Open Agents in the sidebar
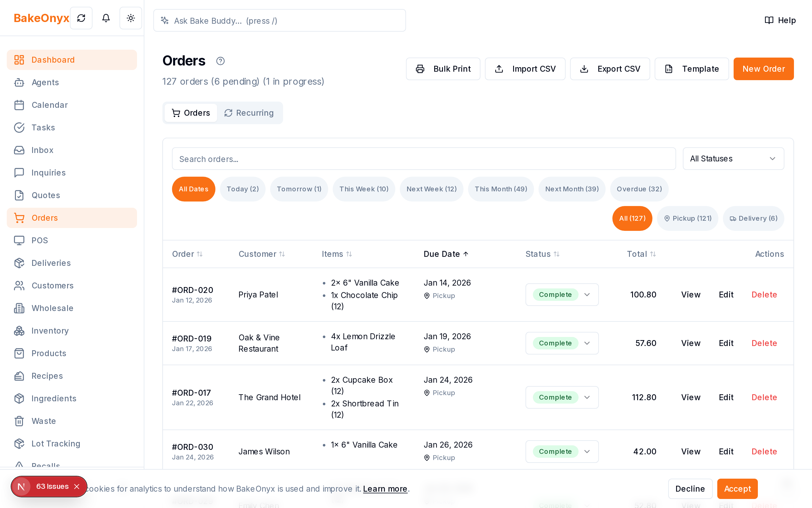812x508 pixels. pos(72,82)
